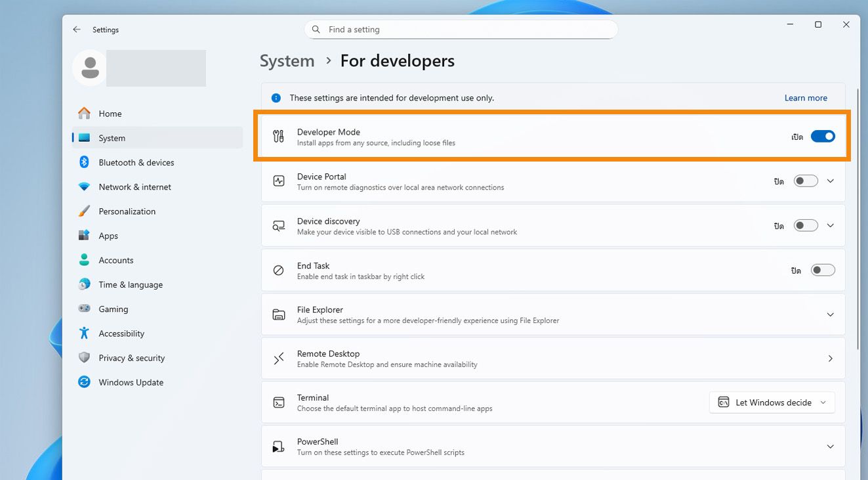Viewport: 868px width, 480px height.
Task: Click the Bluetooth & devices icon
Action: 84,162
